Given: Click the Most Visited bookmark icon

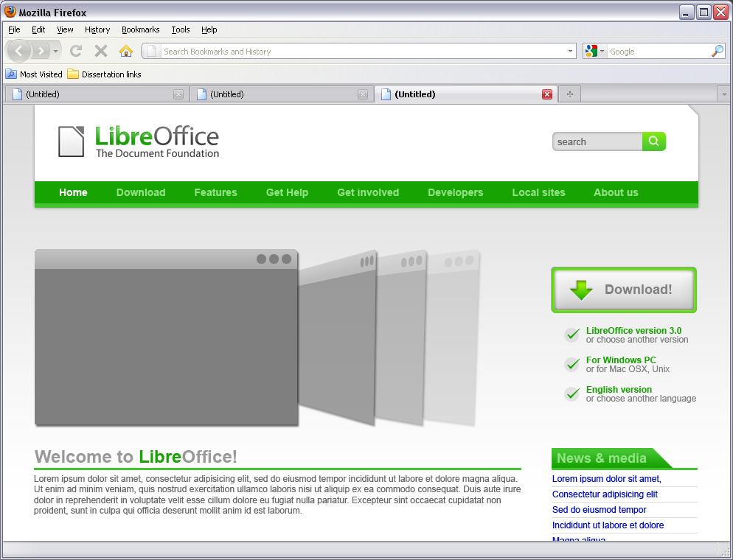Looking at the screenshot, I should coord(11,74).
